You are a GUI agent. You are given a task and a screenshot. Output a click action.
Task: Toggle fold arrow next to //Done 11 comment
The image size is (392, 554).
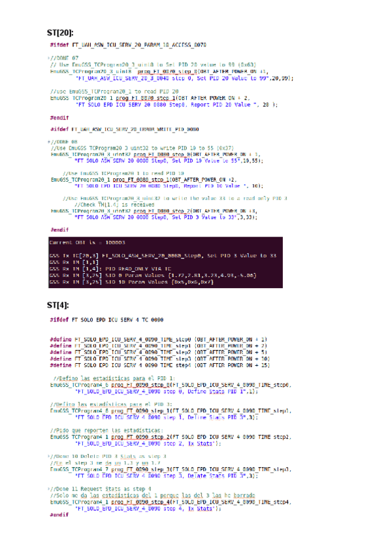50,488
